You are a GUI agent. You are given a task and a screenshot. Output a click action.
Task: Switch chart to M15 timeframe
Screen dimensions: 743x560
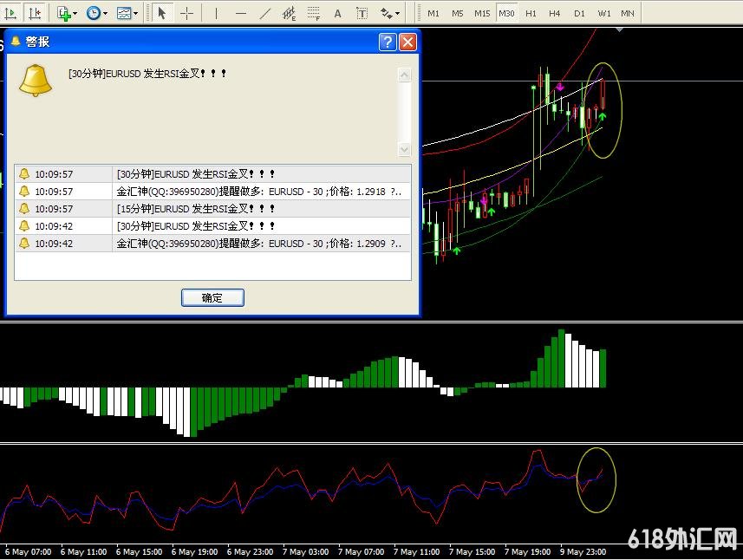482,13
